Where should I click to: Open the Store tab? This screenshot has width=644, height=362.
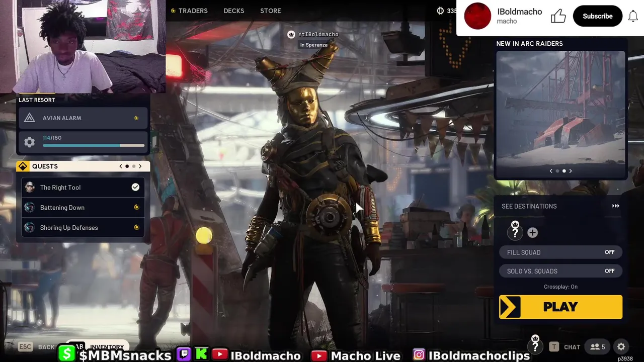click(270, 11)
